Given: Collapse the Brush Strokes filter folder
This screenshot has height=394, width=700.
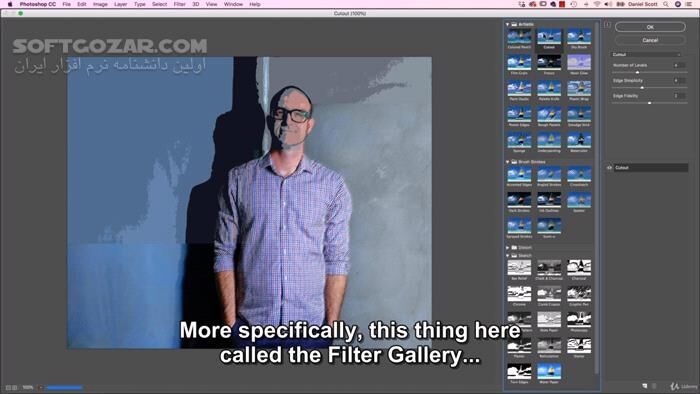Looking at the screenshot, I should click(508, 162).
